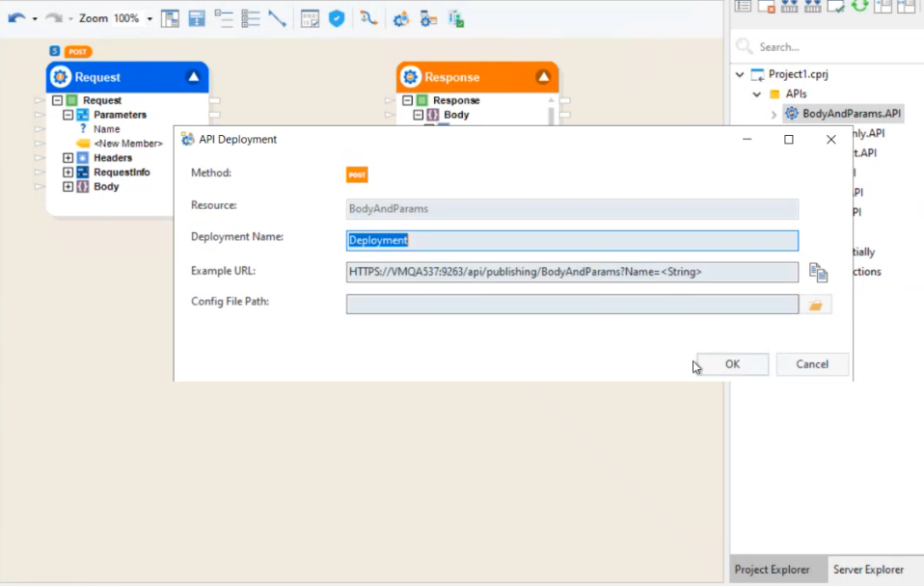Select the <New Member> row
This screenshot has width=924, height=586.
pyautogui.click(x=128, y=143)
